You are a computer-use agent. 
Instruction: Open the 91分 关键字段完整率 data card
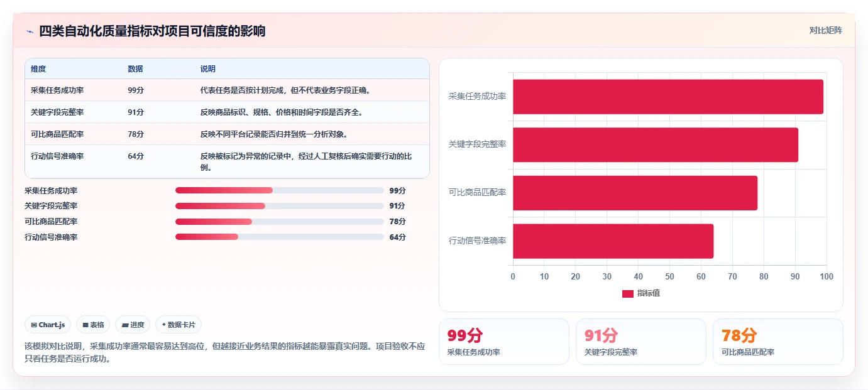(x=641, y=342)
